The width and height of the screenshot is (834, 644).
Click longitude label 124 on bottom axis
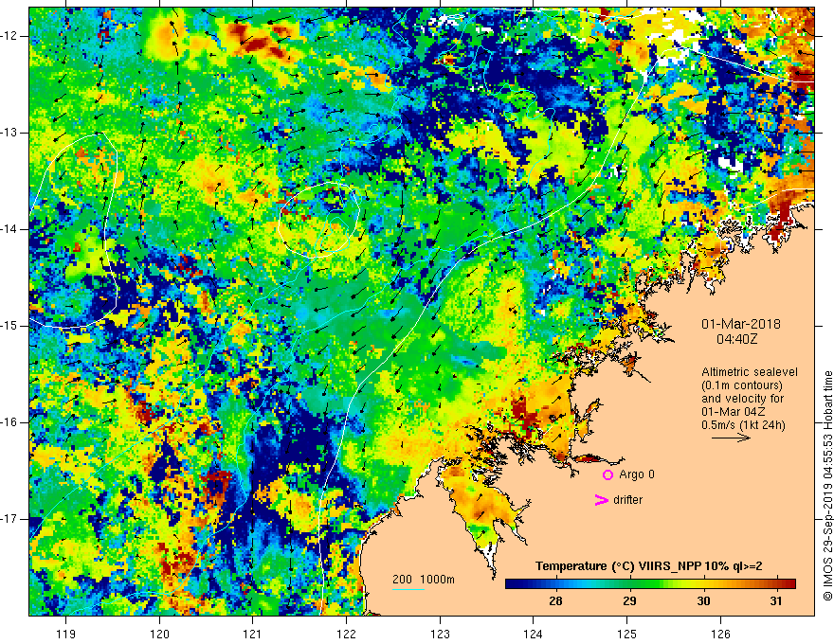534,634
